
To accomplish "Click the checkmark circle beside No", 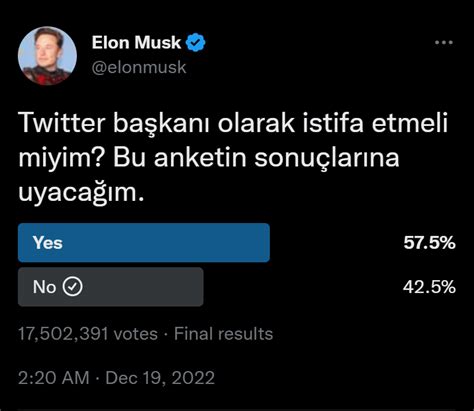I will 73,287.
